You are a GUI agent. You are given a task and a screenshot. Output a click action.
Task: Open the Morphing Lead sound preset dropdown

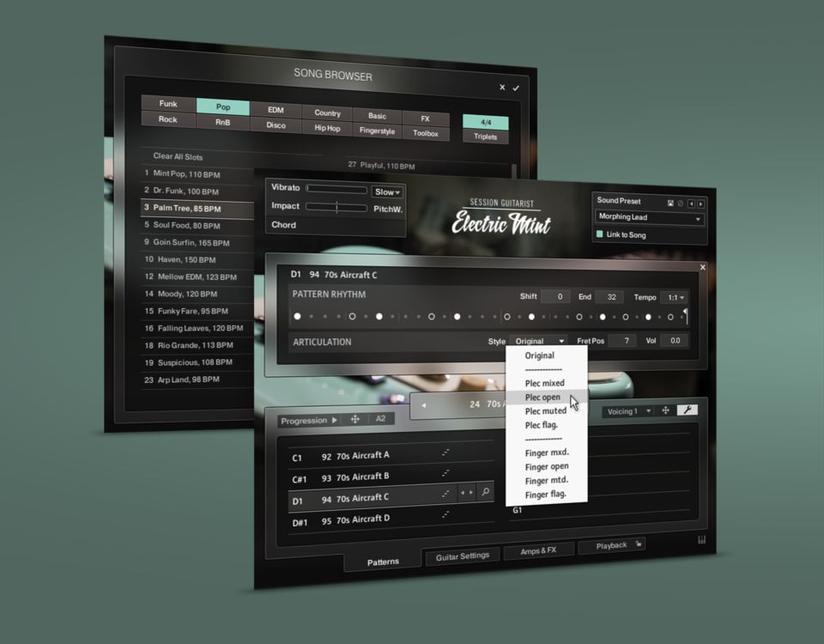(x=650, y=218)
